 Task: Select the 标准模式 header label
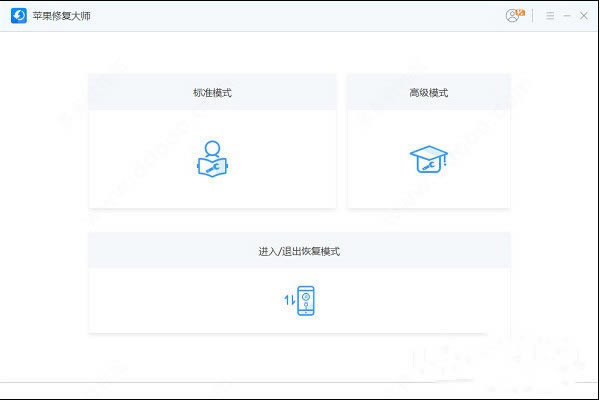click(212, 93)
